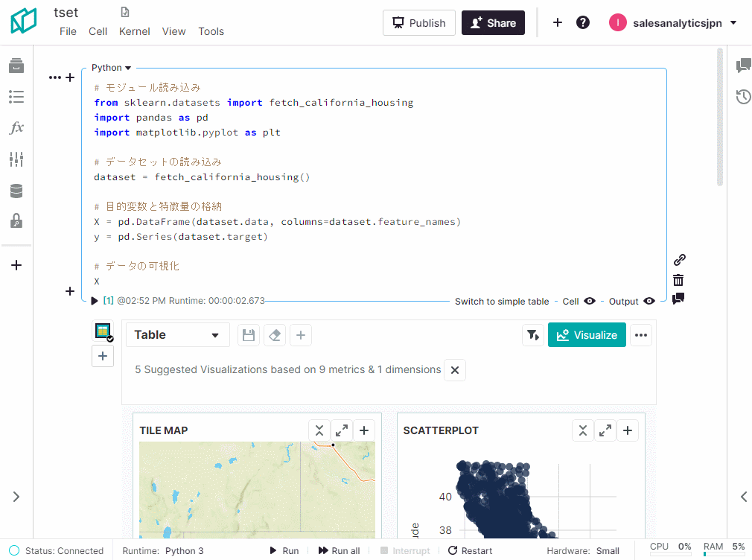Viewport: 752px width, 560px height.
Task: Open the filter data icon beside Visualize
Action: coord(532,335)
